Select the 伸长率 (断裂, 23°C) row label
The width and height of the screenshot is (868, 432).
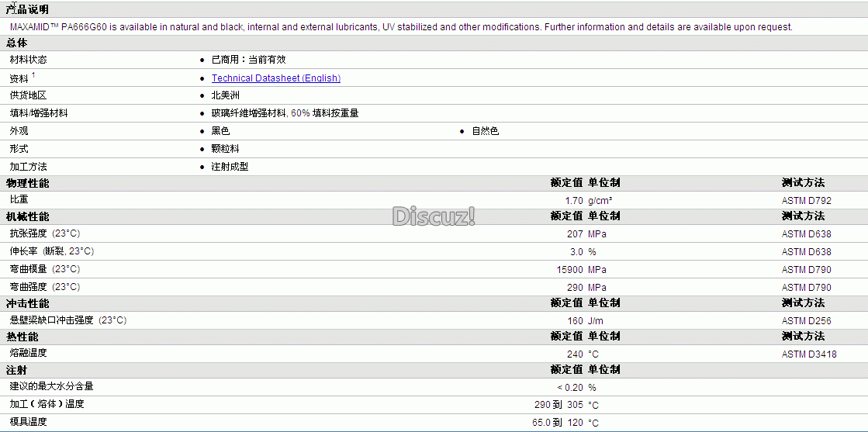(x=51, y=251)
